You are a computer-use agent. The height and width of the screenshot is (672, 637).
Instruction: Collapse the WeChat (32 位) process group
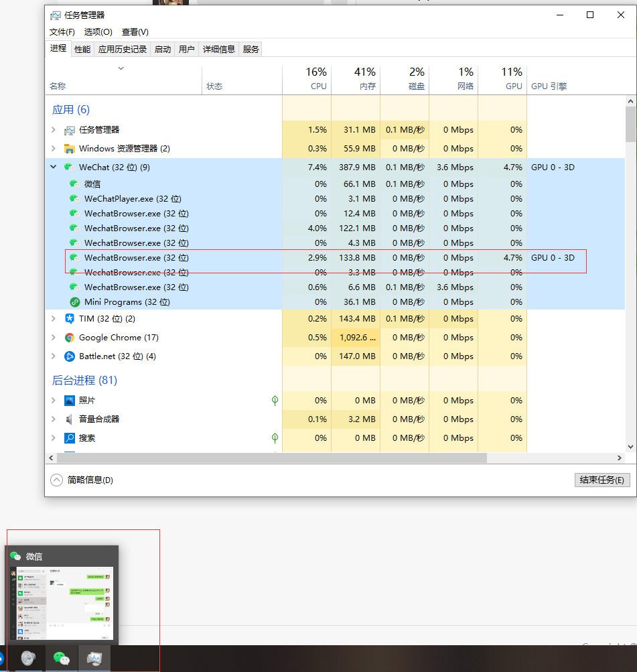point(53,167)
